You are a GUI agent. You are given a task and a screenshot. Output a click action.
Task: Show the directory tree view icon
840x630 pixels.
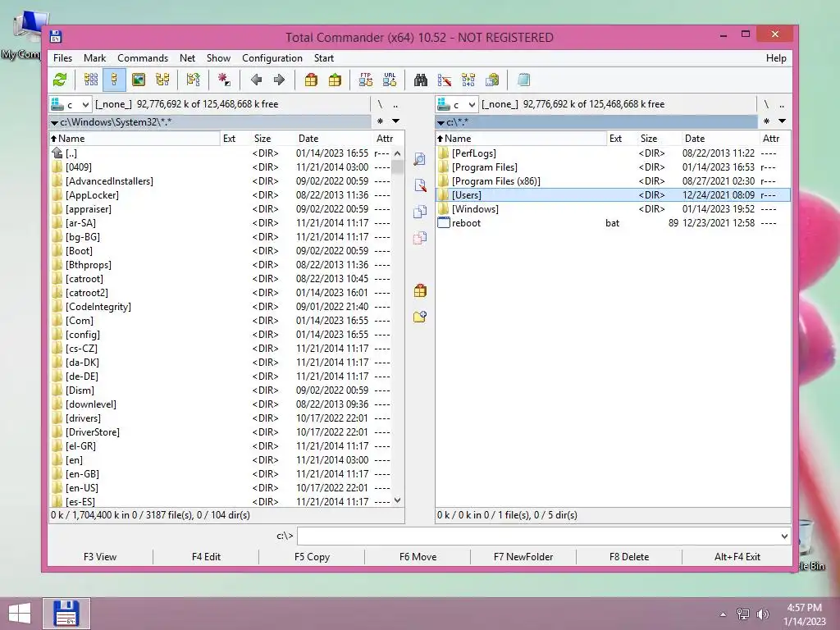tap(162, 80)
